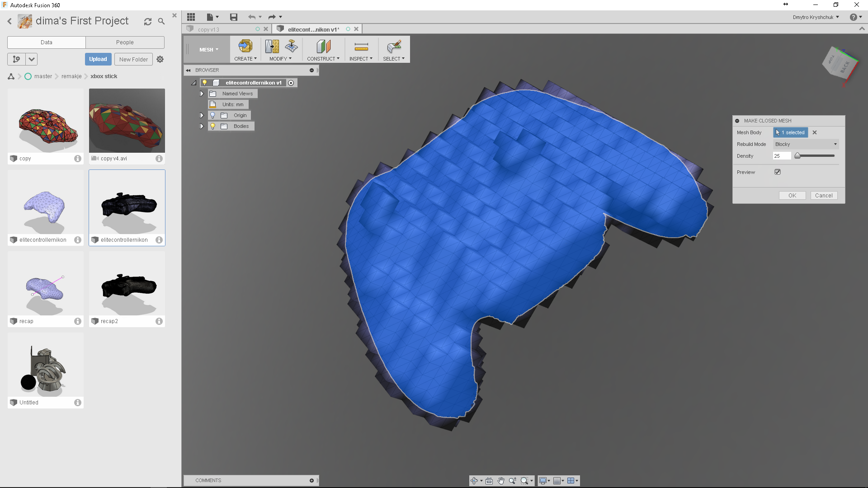The height and width of the screenshot is (488, 868).
Task: Open the data panel grid icon
Action: (x=191, y=17)
